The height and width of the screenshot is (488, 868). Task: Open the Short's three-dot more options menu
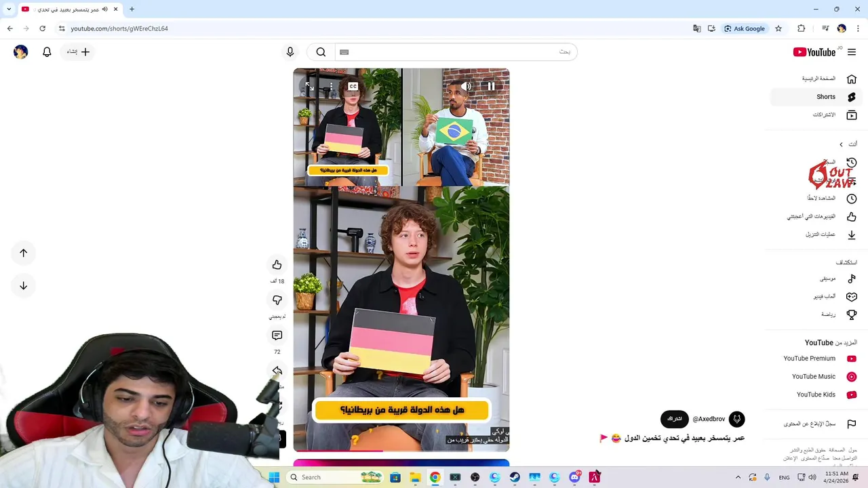point(331,86)
